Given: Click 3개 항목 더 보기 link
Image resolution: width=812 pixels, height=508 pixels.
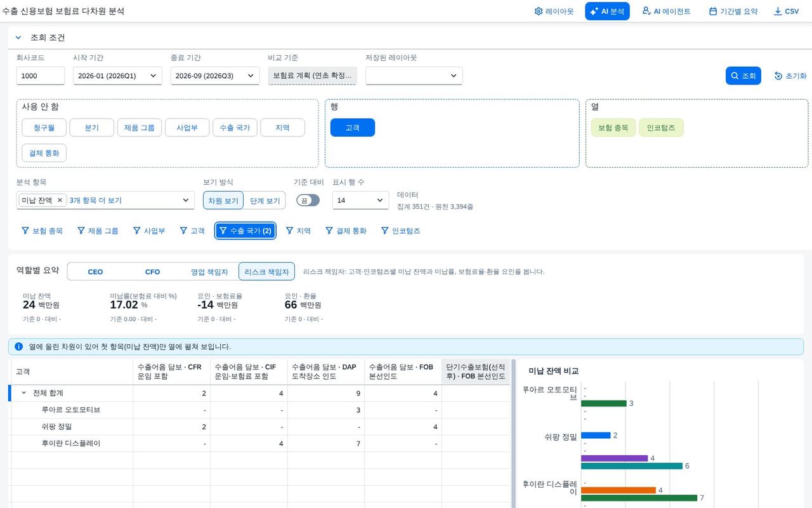Looking at the screenshot, I should click(95, 200).
